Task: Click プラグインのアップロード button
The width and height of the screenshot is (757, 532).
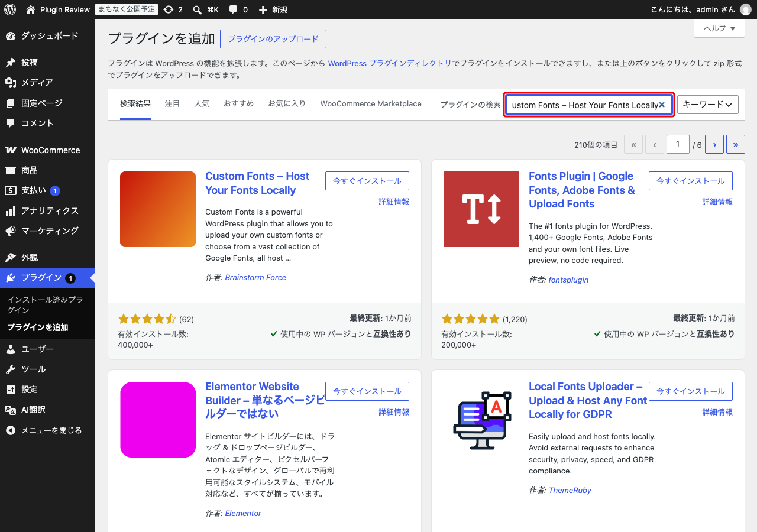Action: (x=273, y=39)
